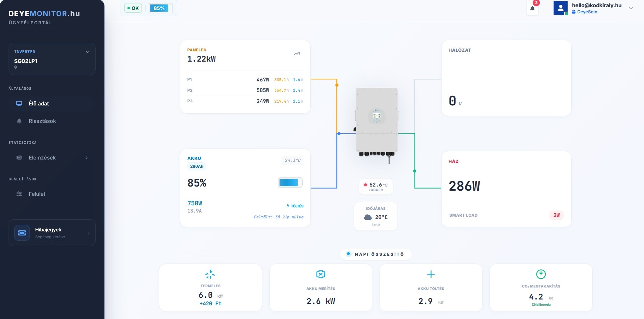Click the Hálózat 0 V reading
This screenshot has width=644, height=319.
coord(455,101)
